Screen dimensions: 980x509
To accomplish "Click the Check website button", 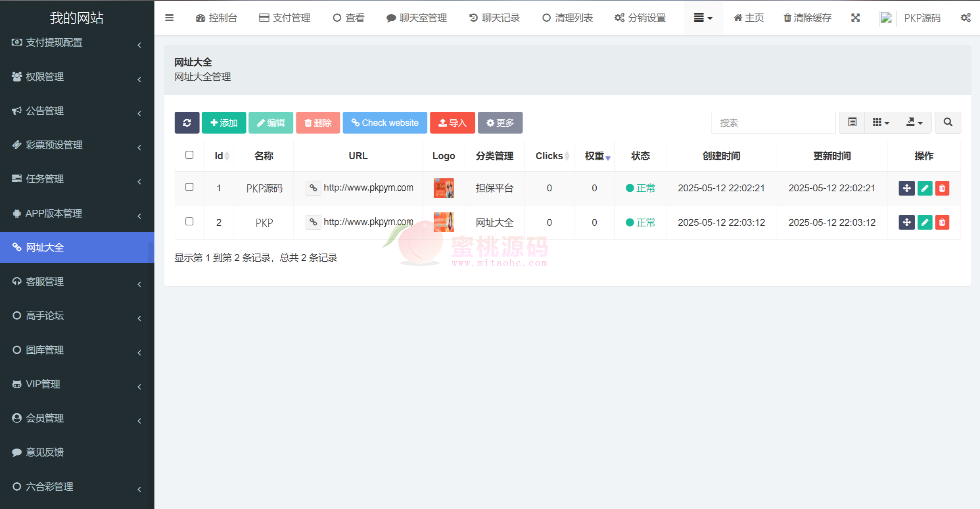I will (385, 123).
